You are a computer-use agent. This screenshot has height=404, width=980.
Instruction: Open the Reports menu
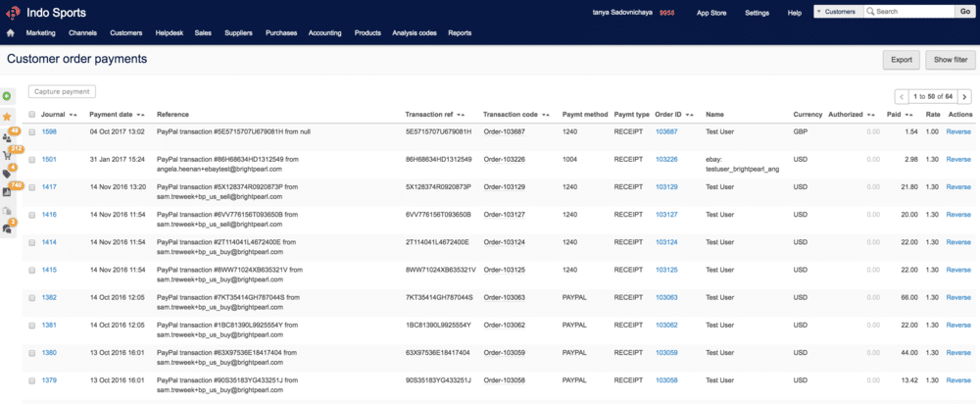pyautogui.click(x=459, y=32)
